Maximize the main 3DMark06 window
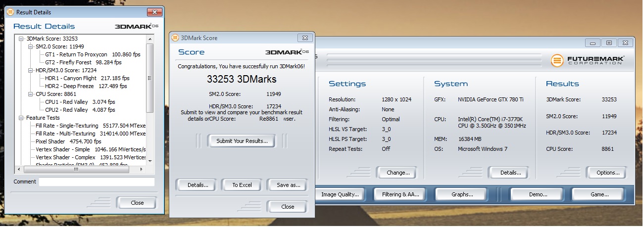 click(609, 43)
